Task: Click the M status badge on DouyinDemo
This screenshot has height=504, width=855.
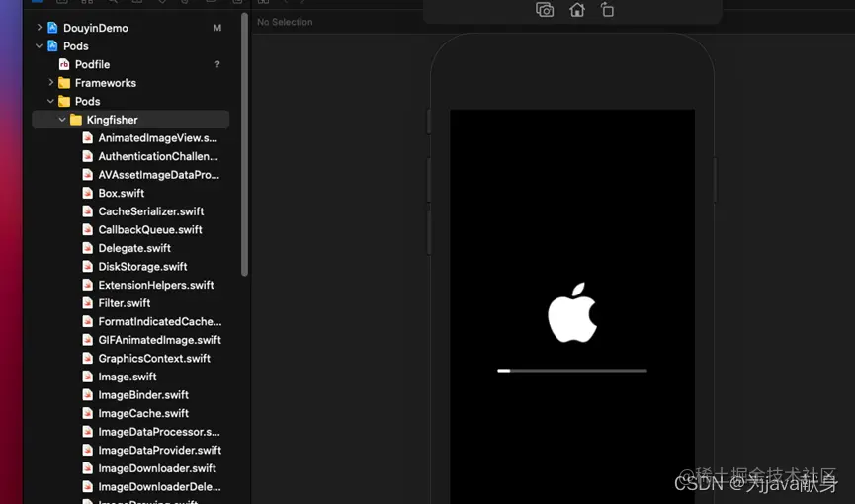Action: (x=217, y=28)
